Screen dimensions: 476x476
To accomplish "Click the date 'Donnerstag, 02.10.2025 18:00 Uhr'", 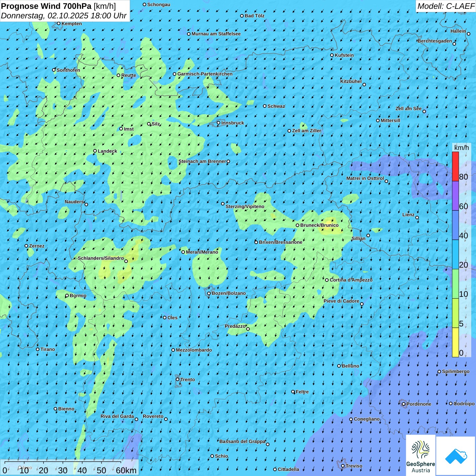I will pyautogui.click(x=64, y=16).
